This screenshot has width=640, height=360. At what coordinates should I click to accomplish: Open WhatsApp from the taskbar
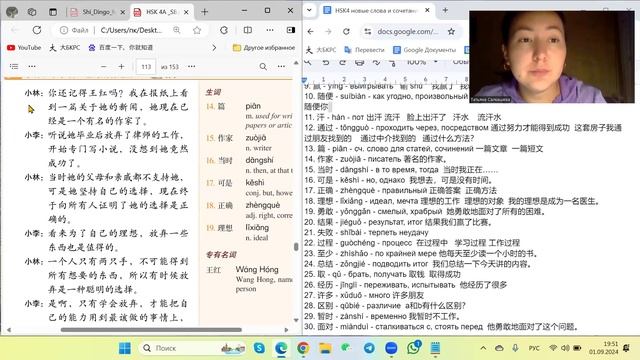pyautogui.click(x=413, y=348)
